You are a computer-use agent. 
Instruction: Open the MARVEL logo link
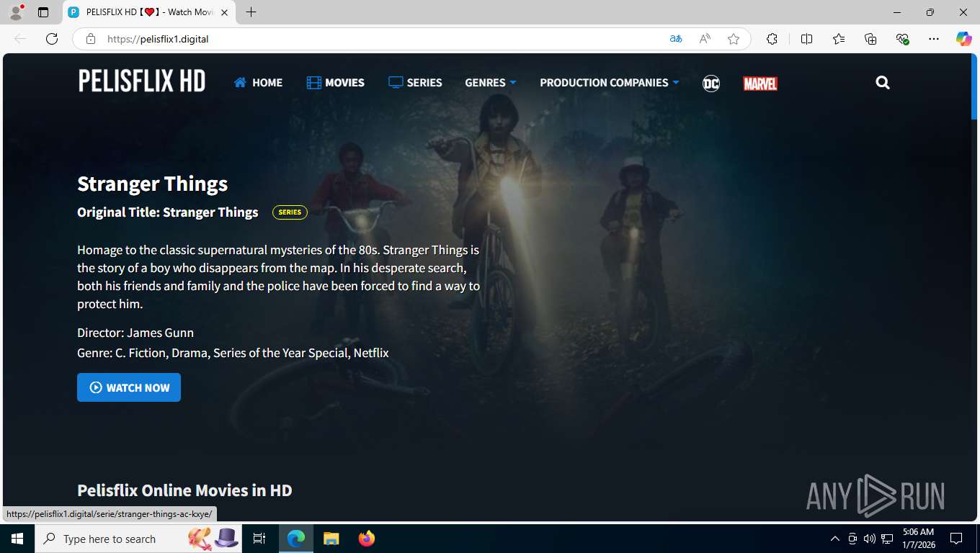pos(760,84)
